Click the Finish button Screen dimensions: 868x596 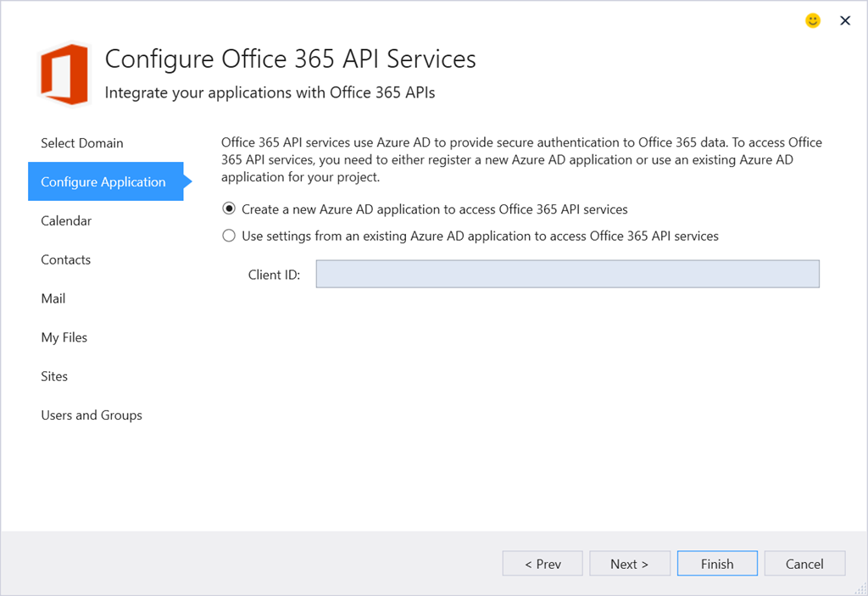(717, 563)
